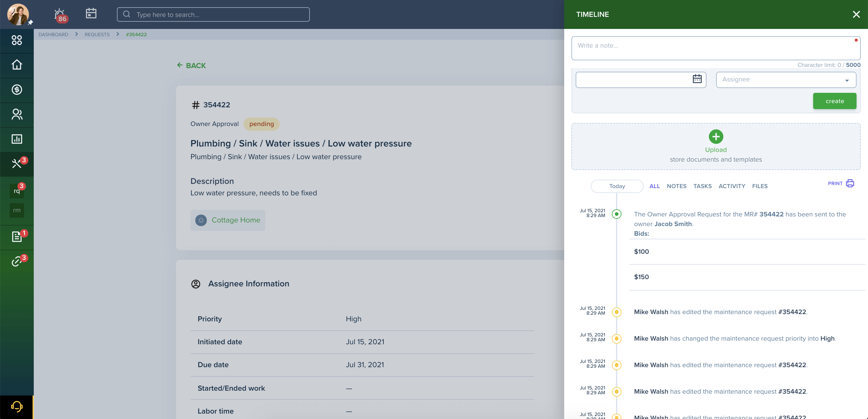The image size is (868, 419).
Task: Click the green create button
Action: point(834,101)
